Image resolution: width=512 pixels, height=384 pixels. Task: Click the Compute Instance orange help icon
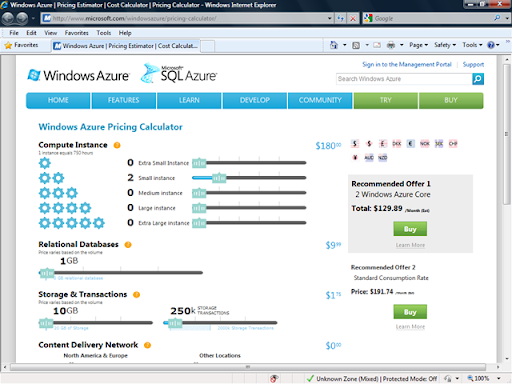click(117, 145)
